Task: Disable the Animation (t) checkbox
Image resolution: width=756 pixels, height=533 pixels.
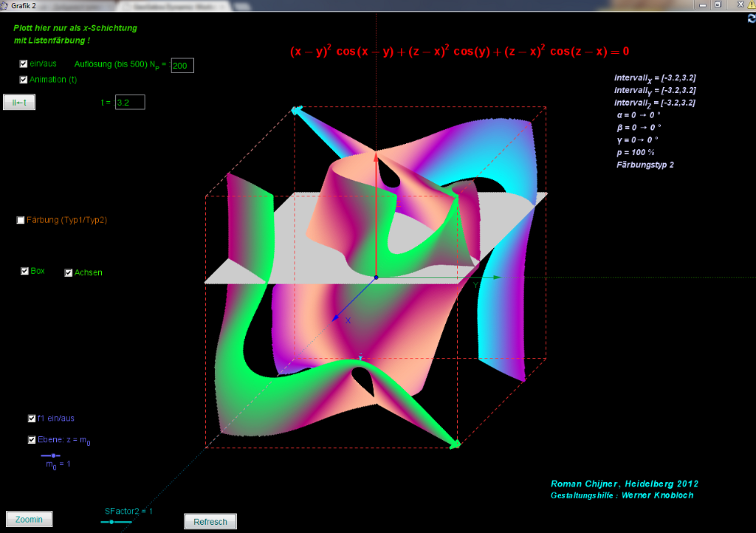Action: 24,80
